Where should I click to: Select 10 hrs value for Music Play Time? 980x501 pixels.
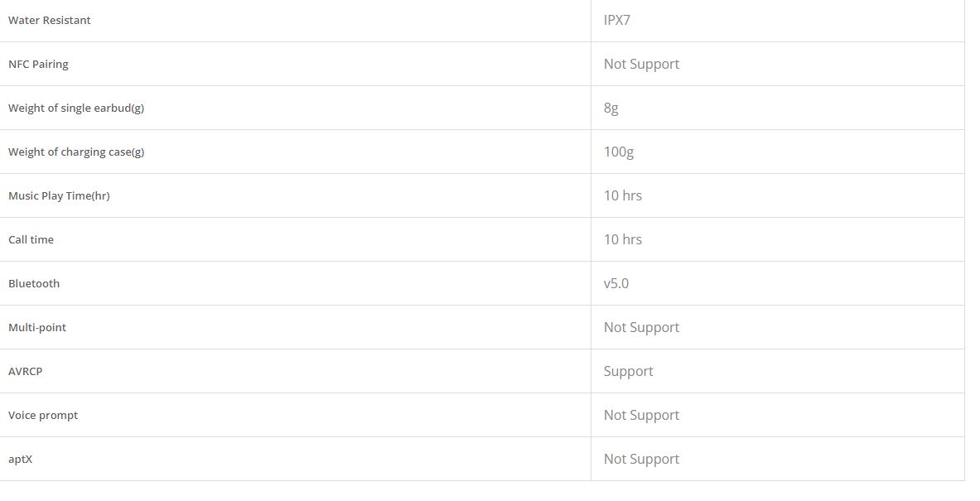(622, 195)
